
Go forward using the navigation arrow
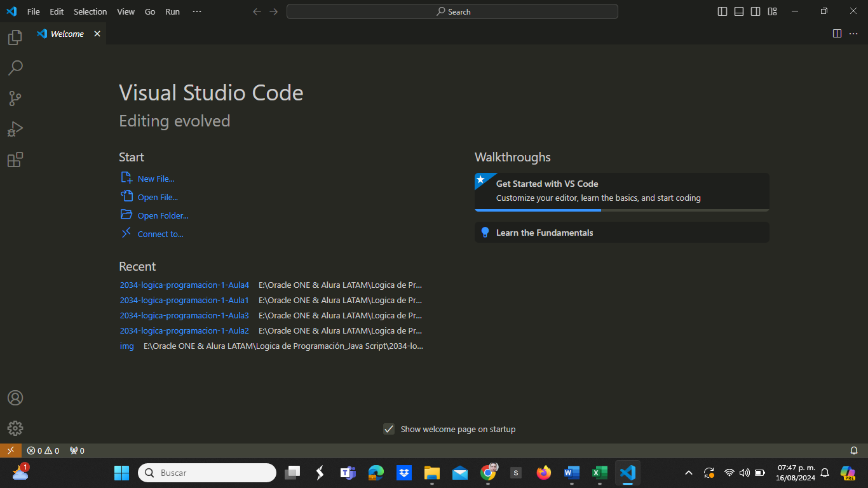pos(273,11)
